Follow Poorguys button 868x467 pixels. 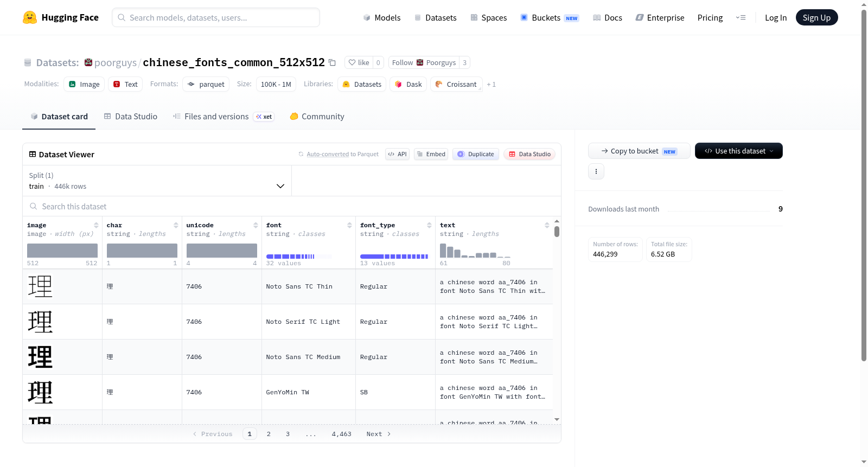[424, 62]
